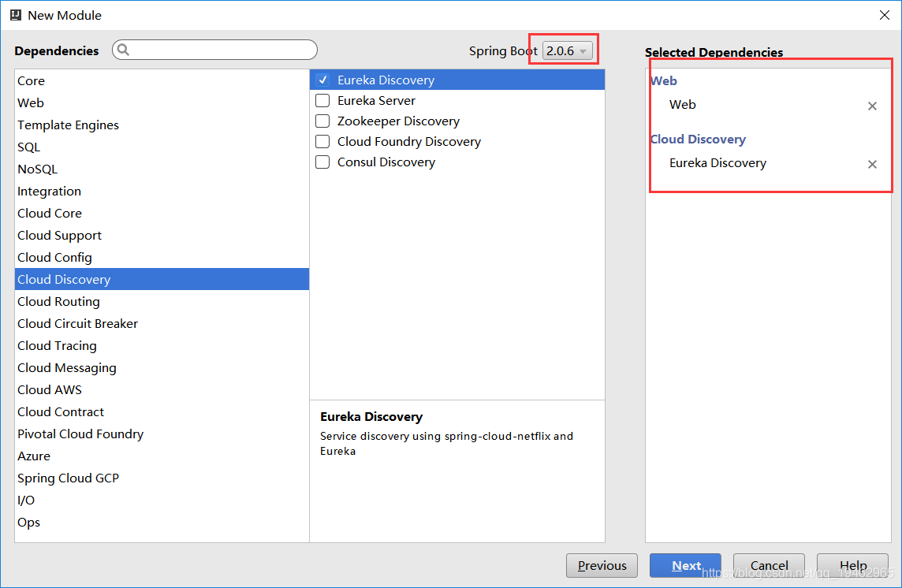Enable the Eureka Server checkbox
902x588 pixels.
coord(322,101)
